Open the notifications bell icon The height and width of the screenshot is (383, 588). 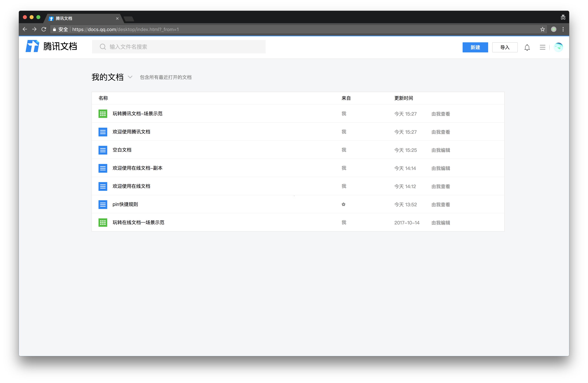pyautogui.click(x=527, y=47)
